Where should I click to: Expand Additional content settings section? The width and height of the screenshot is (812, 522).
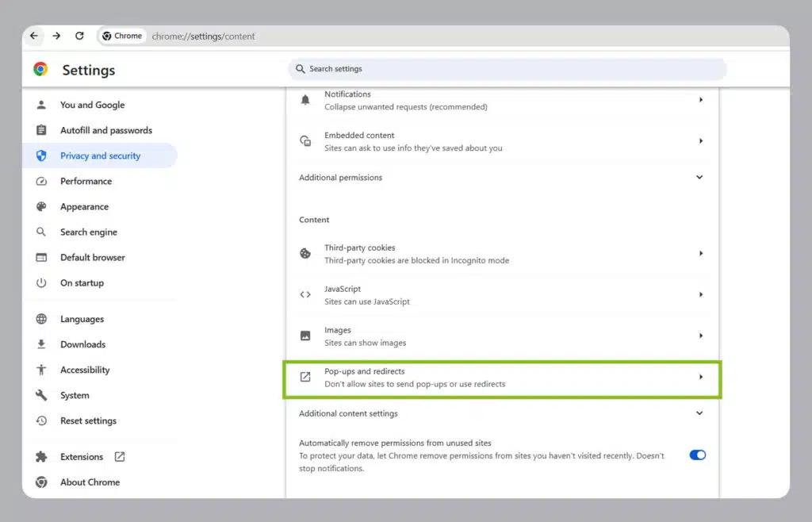pos(502,413)
